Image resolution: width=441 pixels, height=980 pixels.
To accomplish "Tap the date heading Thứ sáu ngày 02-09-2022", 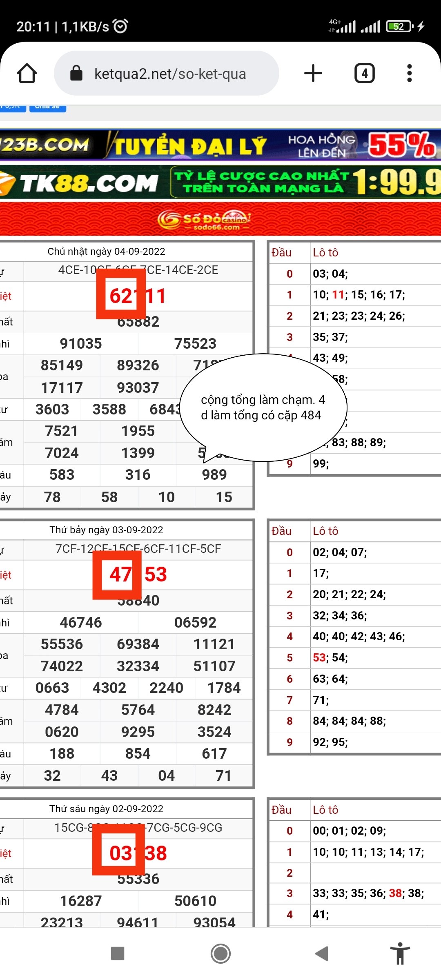I will tap(106, 809).
